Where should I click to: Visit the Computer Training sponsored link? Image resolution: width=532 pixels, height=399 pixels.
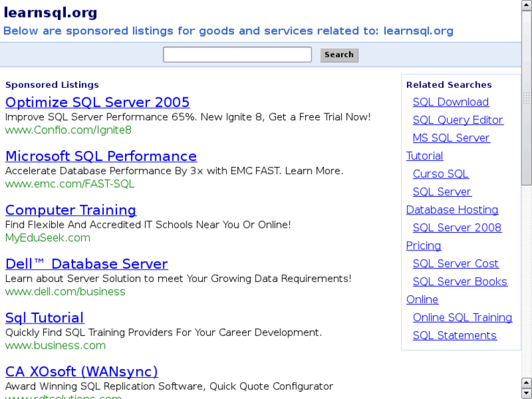coord(70,210)
